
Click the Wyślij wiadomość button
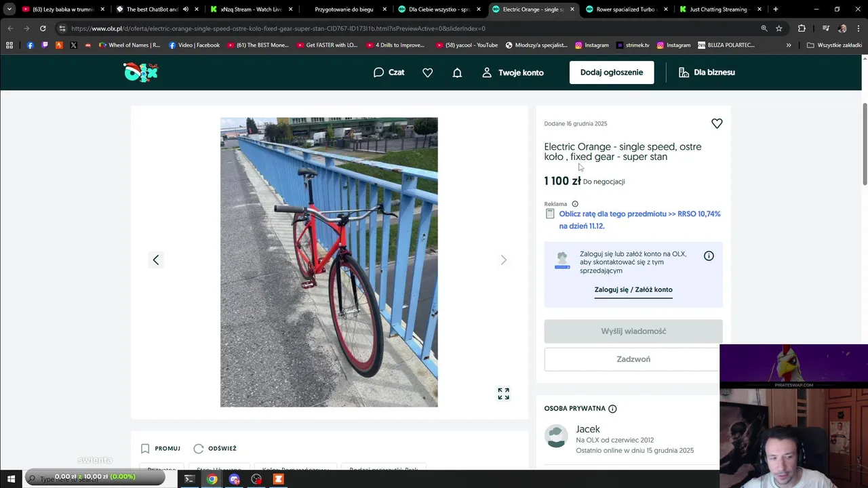coord(633,331)
